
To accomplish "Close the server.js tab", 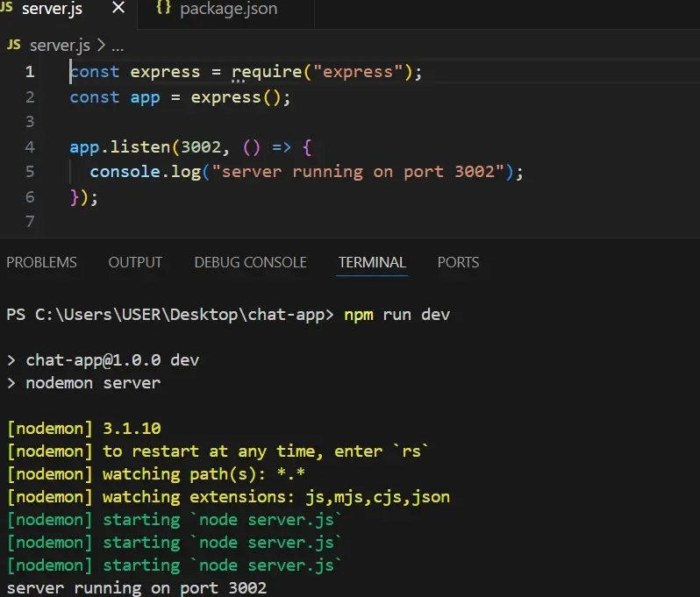I will pos(118,8).
